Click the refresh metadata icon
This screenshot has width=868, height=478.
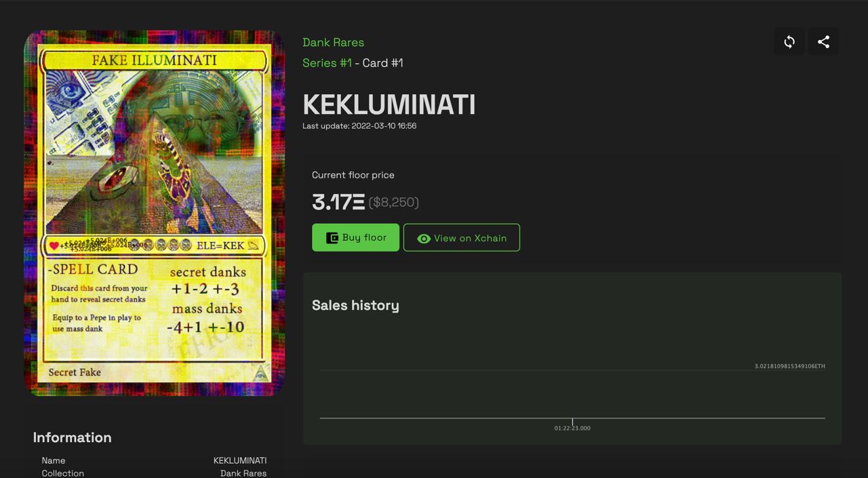[x=789, y=42]
